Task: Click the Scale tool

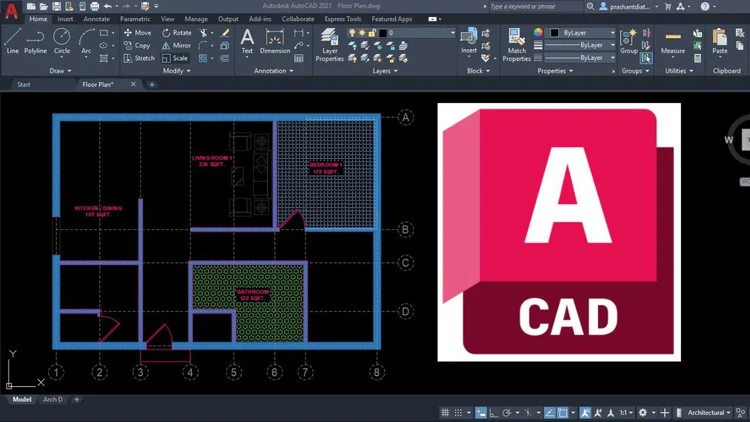Action: (x=175, y=58)
